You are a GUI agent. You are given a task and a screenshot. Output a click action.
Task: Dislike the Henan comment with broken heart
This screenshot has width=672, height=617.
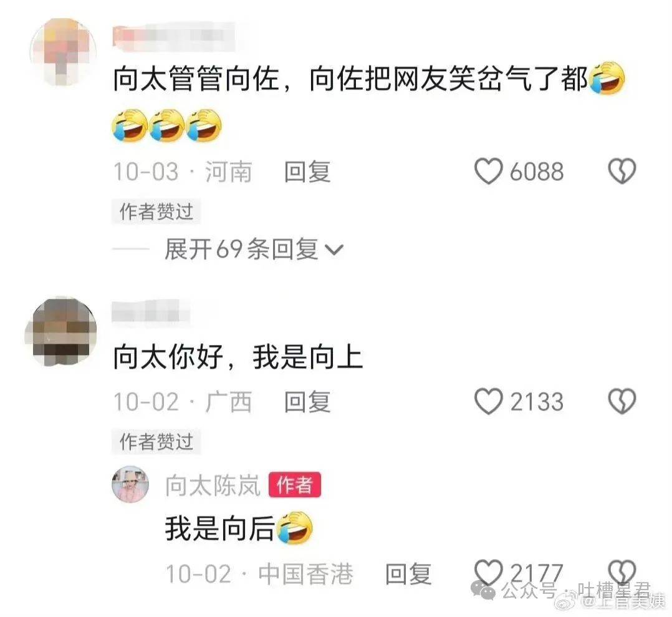[x=622, y=171]
